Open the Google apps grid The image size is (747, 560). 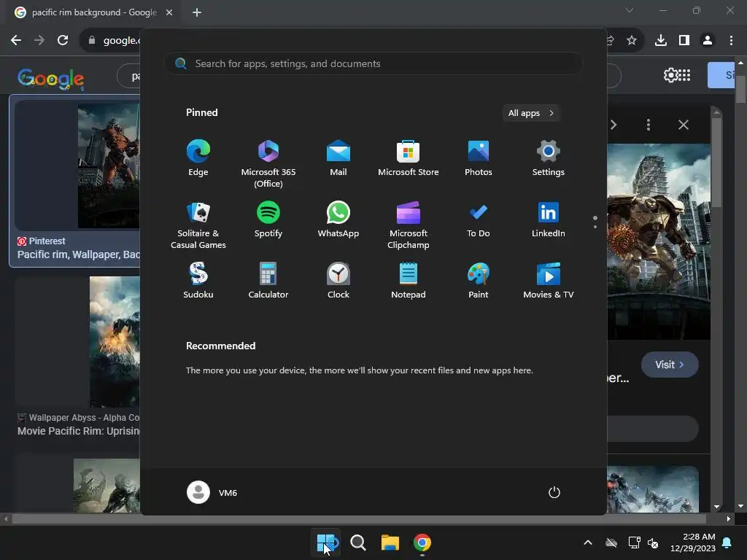click(x=684, y=75)
